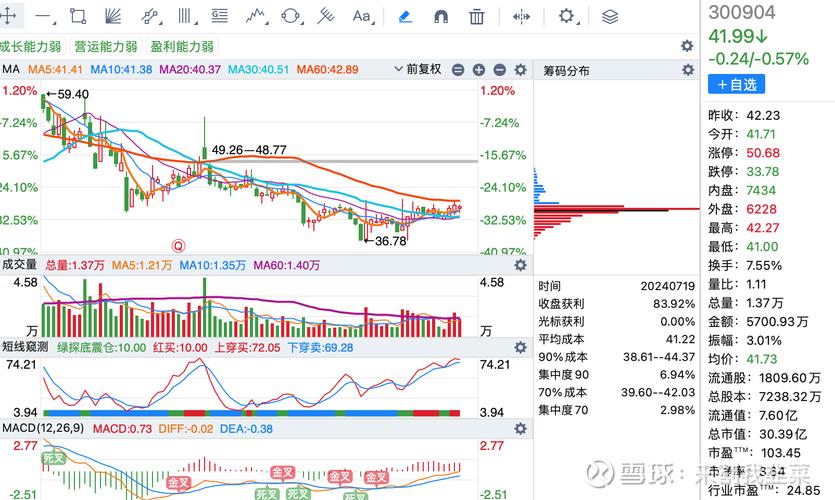Click the current price 41.99

pyautogui.click(x=738, y=36)
